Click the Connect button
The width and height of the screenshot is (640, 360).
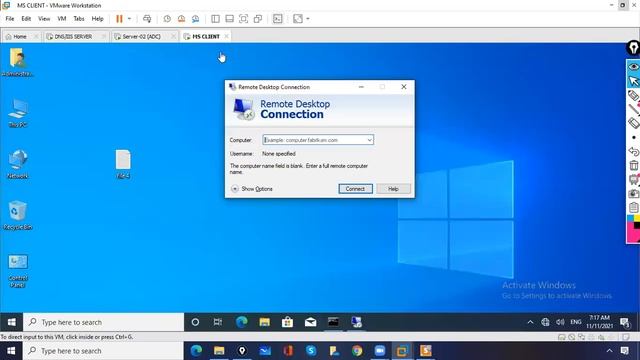point(355,189)
